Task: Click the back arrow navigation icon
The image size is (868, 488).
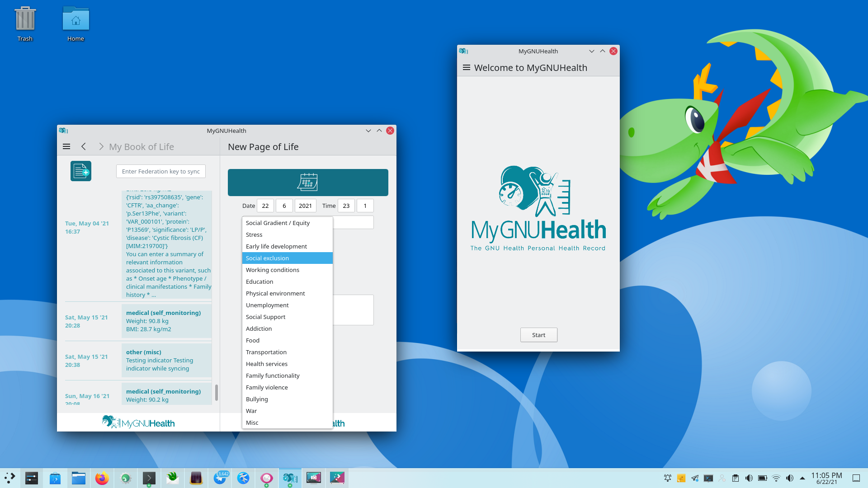Action: pyautogui.click(x=84, y=146)
